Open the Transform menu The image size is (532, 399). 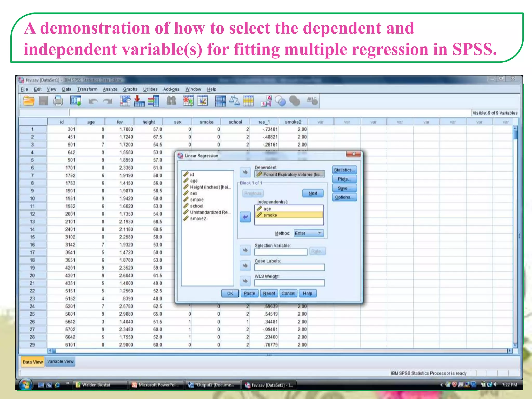(87, 89)
